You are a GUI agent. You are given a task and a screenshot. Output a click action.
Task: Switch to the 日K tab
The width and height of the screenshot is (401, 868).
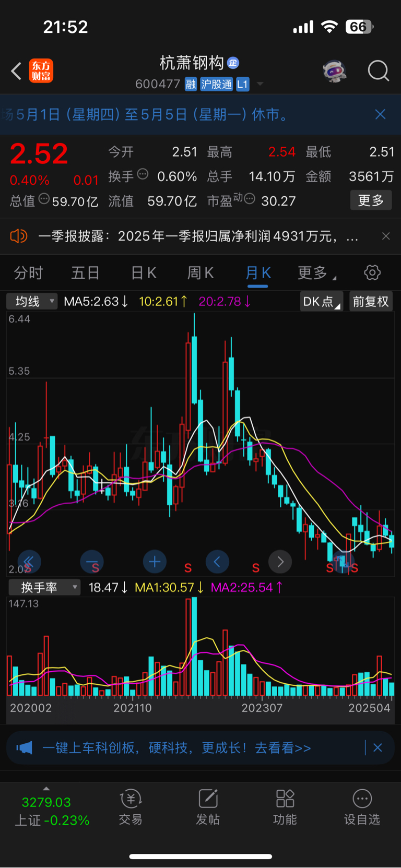(x=144, y=272)
